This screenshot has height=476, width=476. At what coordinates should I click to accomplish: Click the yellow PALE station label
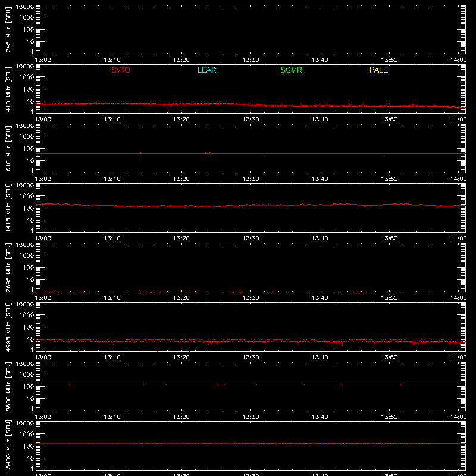378,70
